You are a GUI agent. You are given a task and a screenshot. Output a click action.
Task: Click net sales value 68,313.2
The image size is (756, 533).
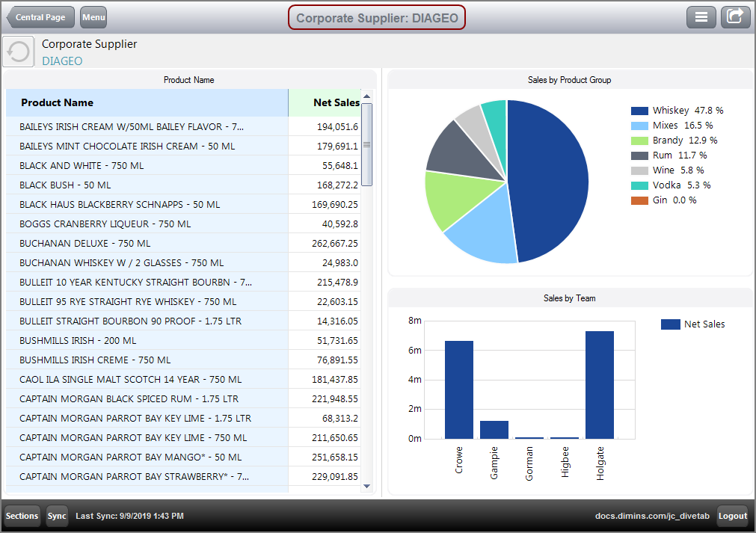coord(340,419)
